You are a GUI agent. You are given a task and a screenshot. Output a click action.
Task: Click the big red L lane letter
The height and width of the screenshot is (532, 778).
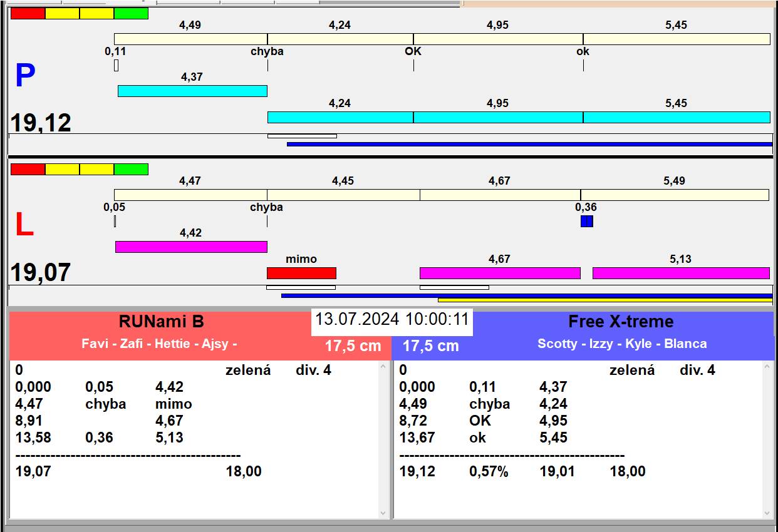pyautogui.click(x=24, y=225)
